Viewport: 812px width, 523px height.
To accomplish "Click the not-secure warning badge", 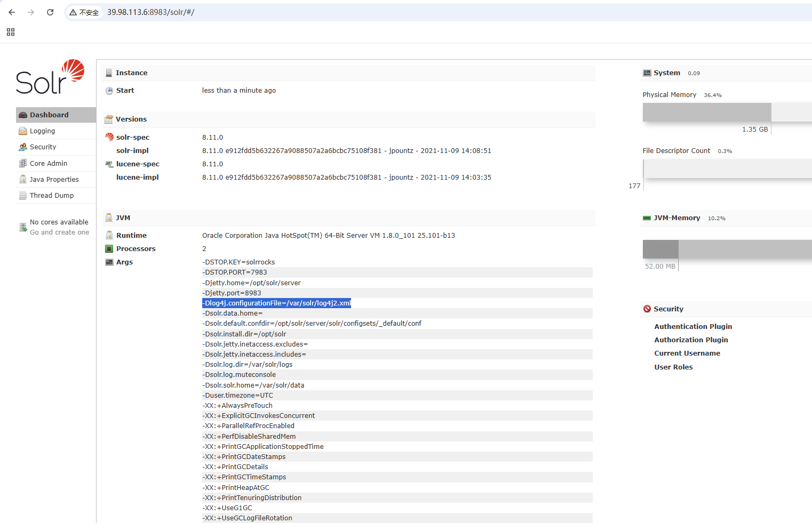I will (x=84, y=12).
